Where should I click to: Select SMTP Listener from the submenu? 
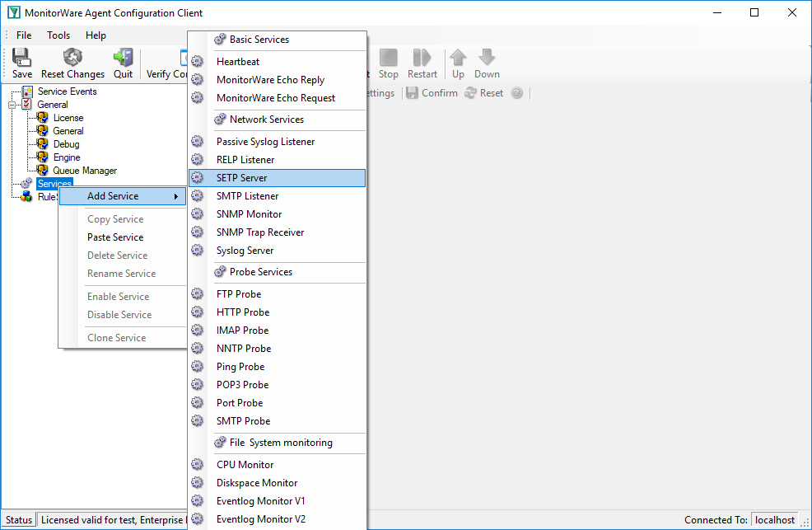[278, 196]
